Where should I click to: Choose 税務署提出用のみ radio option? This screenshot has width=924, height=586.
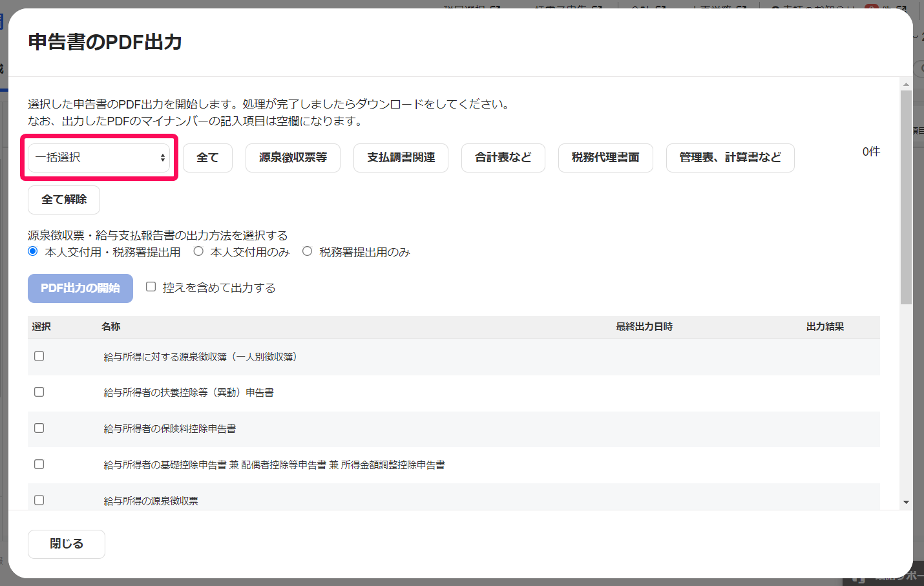pos(308,251)
